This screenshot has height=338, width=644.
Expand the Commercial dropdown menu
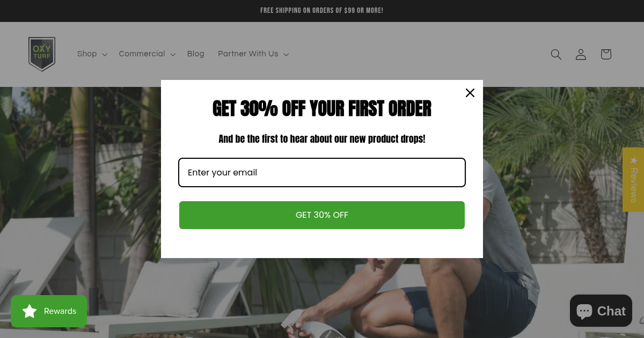[147, 54]
